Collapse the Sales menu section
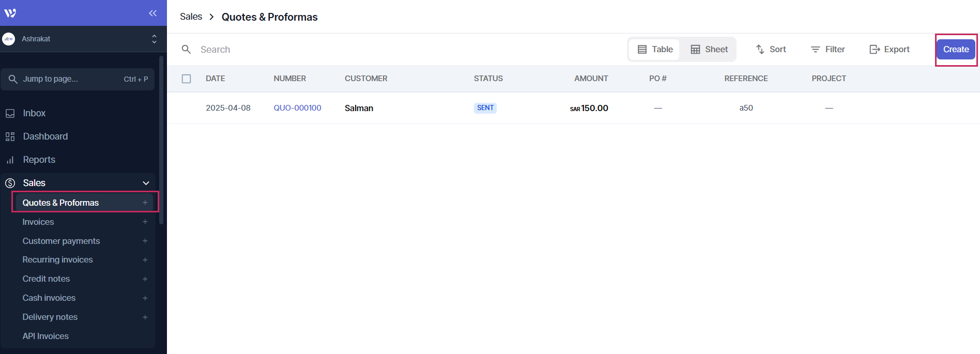 pyautogui.click(x=146, y=183)
